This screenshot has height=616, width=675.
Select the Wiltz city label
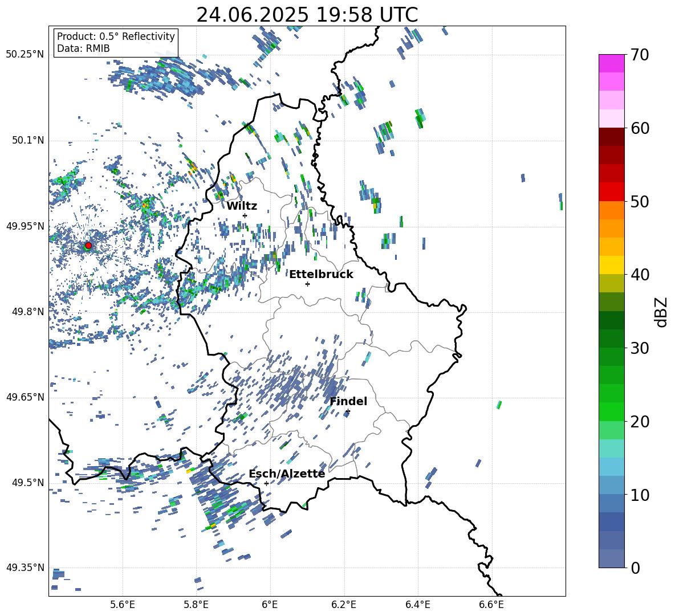click(x=242, y=206)
